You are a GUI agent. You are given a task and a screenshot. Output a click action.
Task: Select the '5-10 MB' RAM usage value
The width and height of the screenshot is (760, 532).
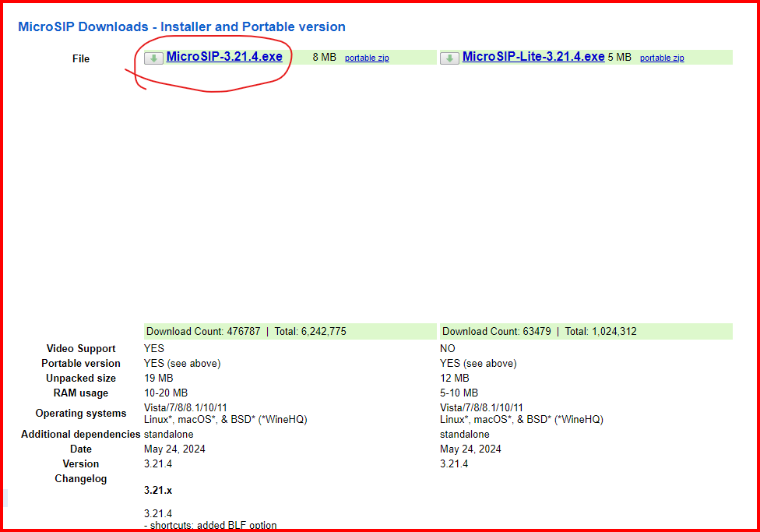click(459, 393)
